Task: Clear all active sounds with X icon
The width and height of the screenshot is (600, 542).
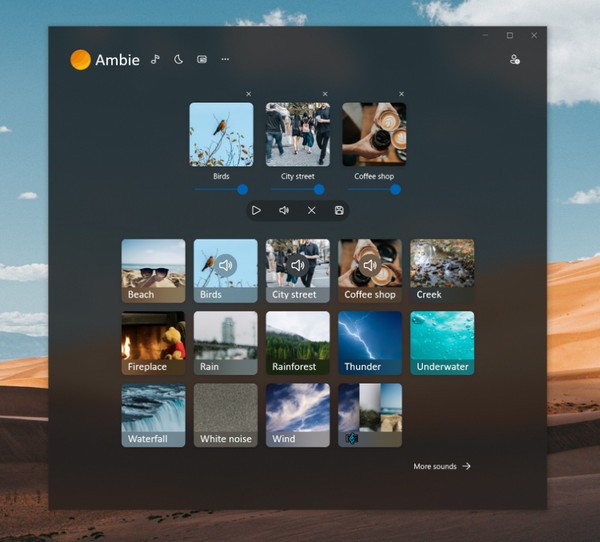Action: click(x=311, y=210)
